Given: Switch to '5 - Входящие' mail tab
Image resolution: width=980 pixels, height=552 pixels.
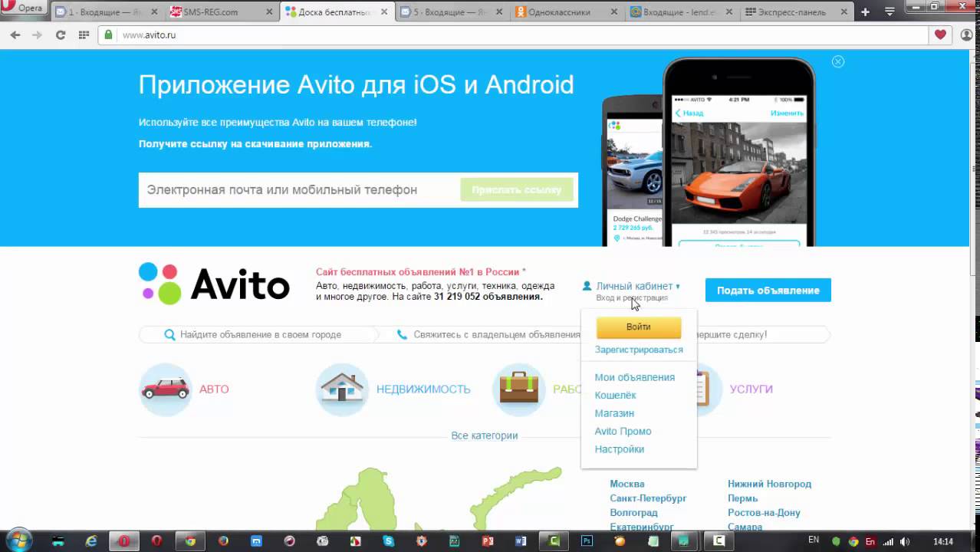Looking at the screenshot, I should [x=452, y=11].
